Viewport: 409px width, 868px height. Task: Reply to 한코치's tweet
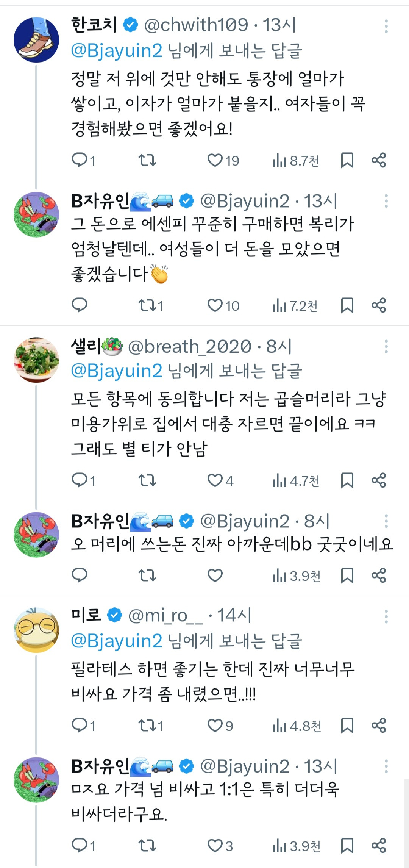(x=80, y=160)
